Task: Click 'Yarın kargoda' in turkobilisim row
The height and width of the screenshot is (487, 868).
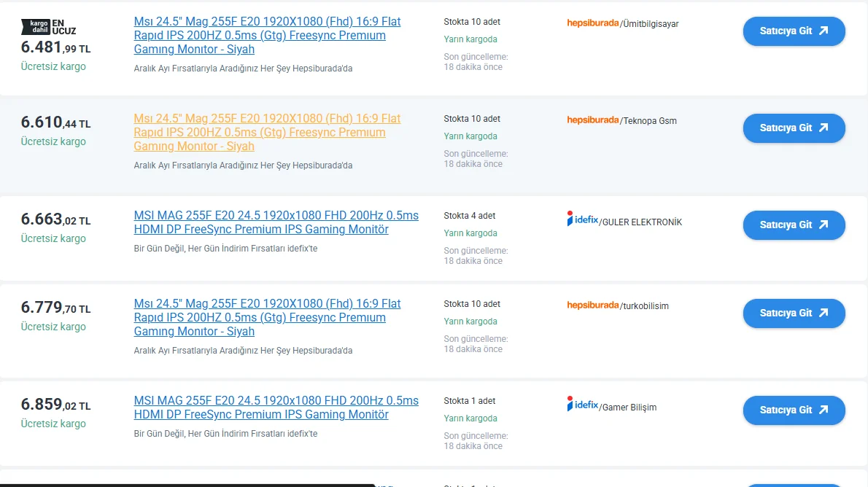Action: pyautogui.click(x=470, y=322)
